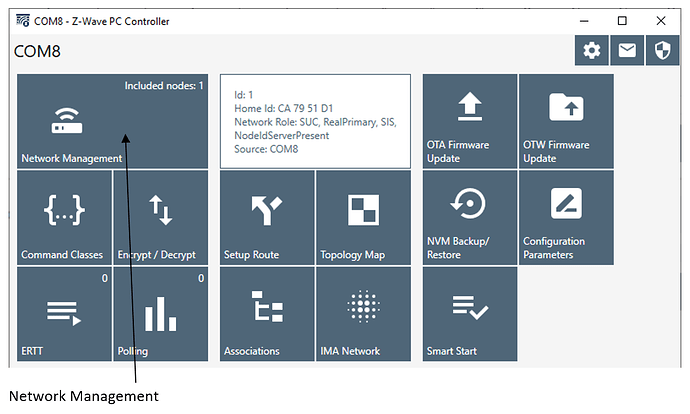Viewport: 690px width, 414px height.
Task: Open the security shield button
Action: point(662,51)
